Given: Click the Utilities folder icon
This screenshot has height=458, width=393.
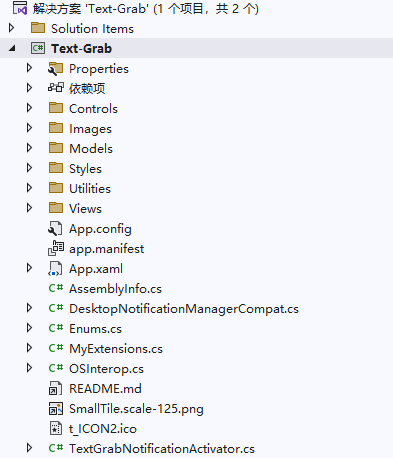Looking at the screenshot, I should click(x=55, y=188).
